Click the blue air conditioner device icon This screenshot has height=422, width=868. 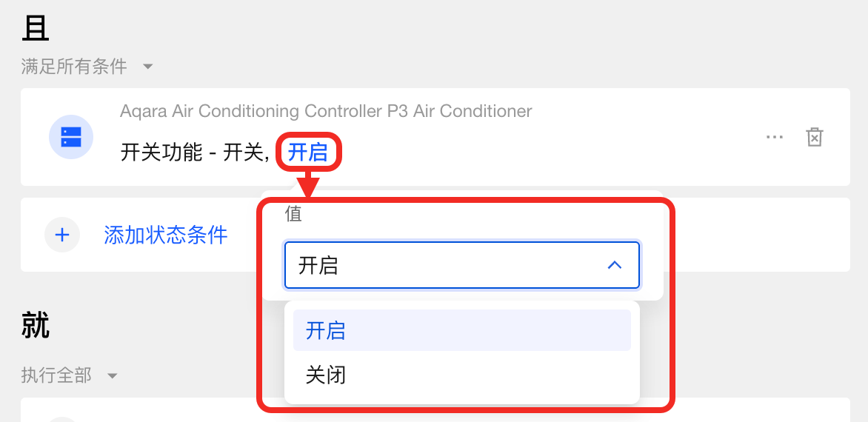click(71, 137)
